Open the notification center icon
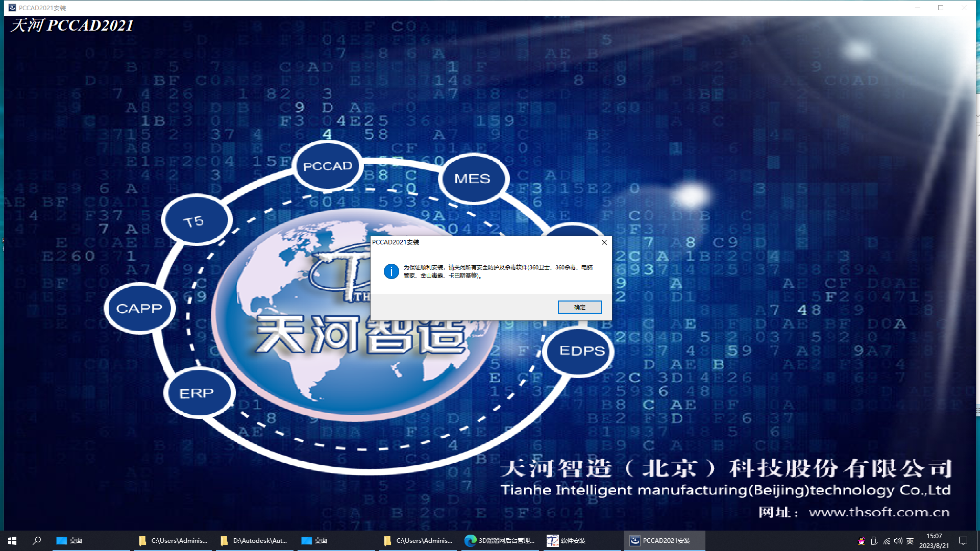The width and height of the screenshot is (980, 551). (963, 541)
